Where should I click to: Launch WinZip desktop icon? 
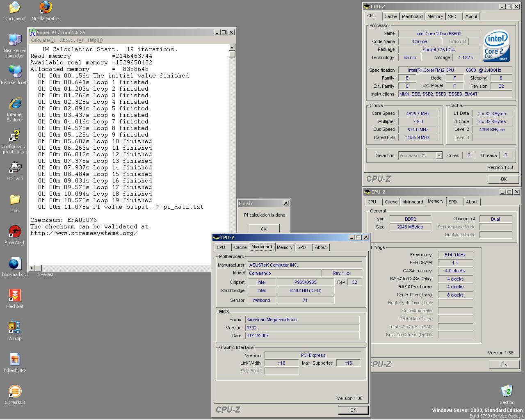click(15, 331)
